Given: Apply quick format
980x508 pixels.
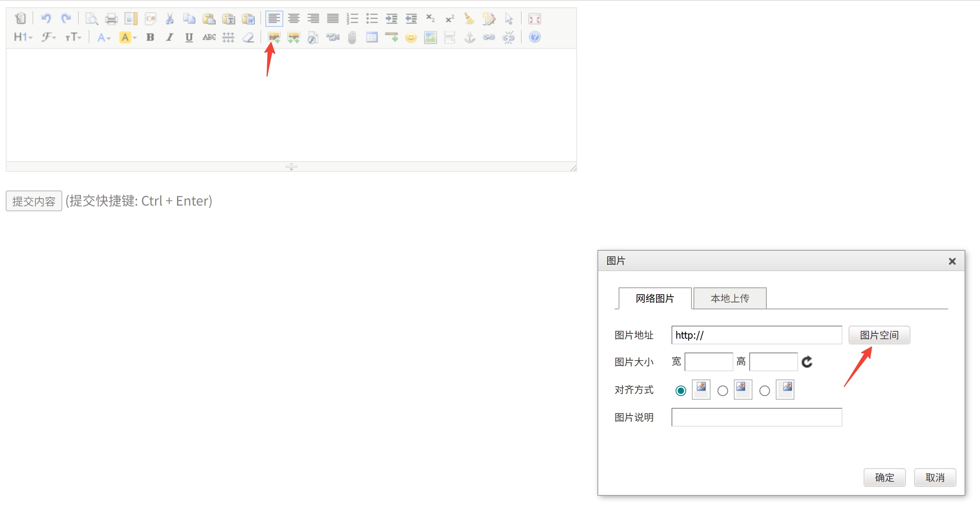Looking at the screenshot, I should (x=489, y=19).
